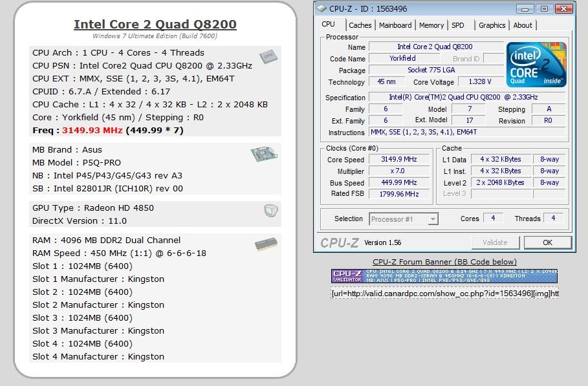Click the Core Voltage value 1.328 V
The height and width of the screenshot is (386, 588).
coord(480,81)
